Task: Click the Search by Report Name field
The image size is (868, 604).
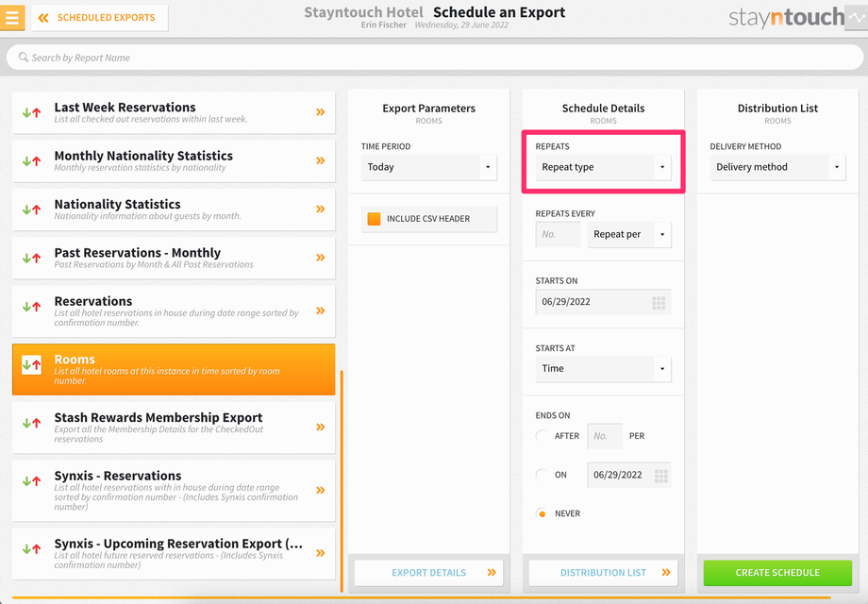Action: pos(435,57)
